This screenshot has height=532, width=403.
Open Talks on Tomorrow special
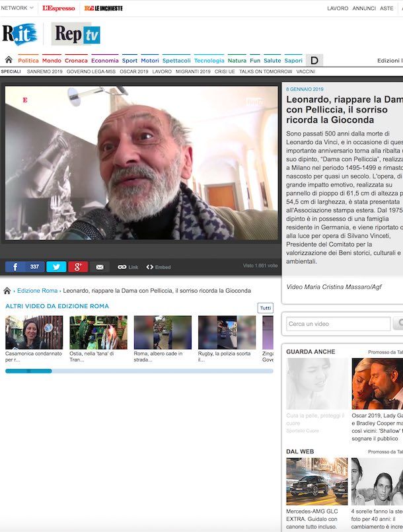pos(266,71)
